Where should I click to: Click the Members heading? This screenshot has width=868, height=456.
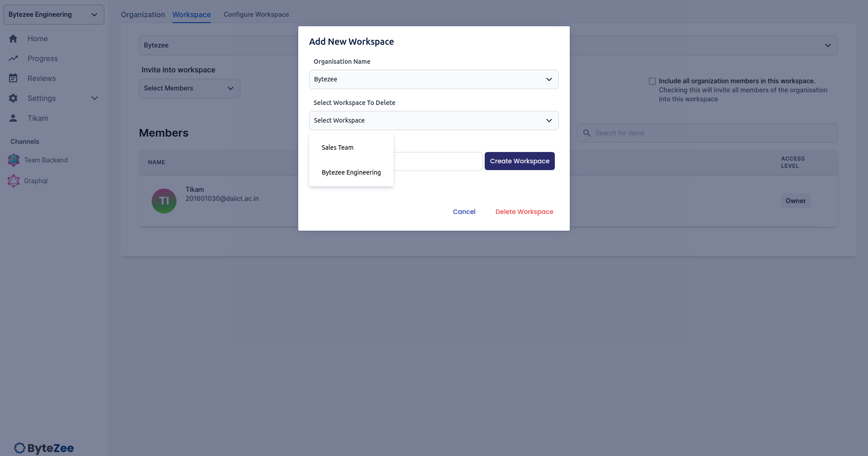click(164, 133)
